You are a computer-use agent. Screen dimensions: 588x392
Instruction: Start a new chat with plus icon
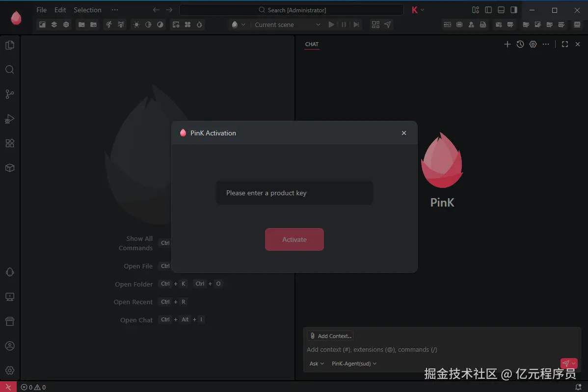508,44
